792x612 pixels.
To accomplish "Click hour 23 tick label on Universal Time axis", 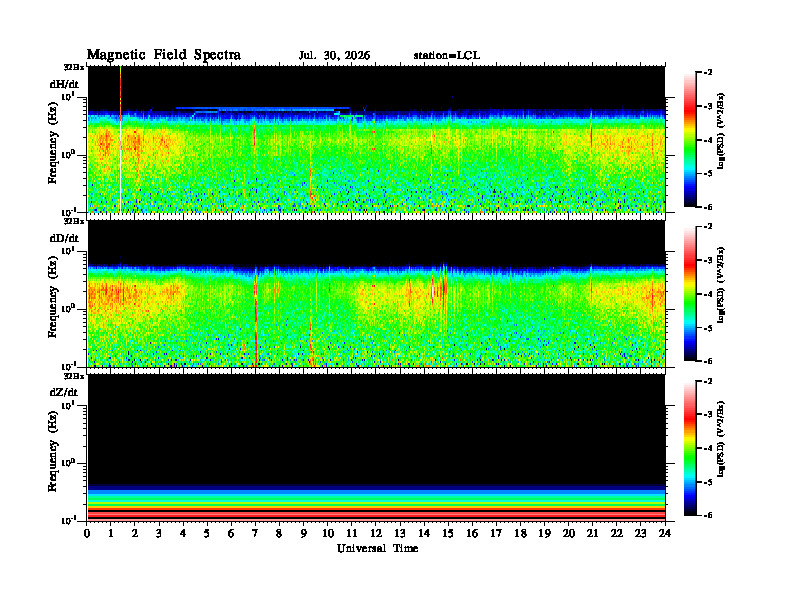I will 641,533.
